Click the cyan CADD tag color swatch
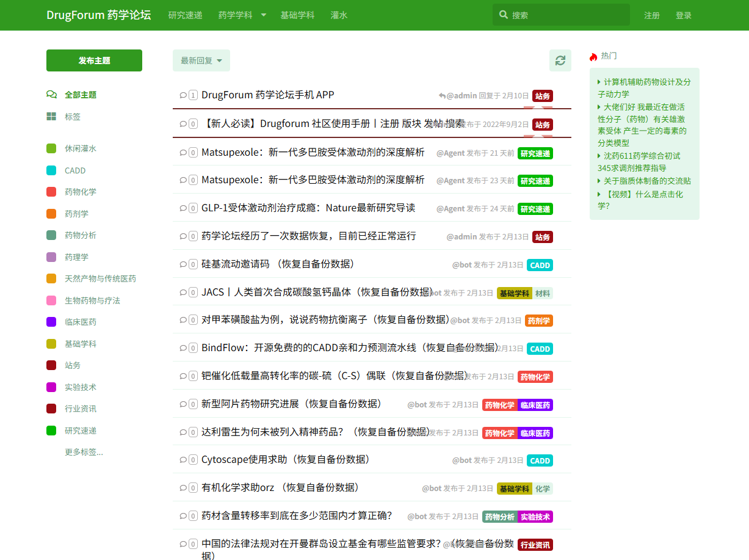The width and height of the screenshot is (749, 560). point(51,170)
